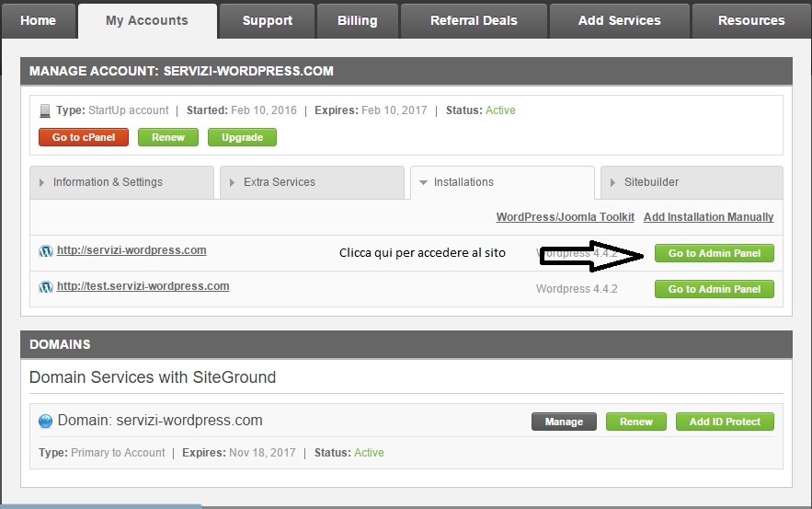Open the http://test.servizi-wordpress.com link
This screenshot has width=812, height=509.
coord(143,286)
